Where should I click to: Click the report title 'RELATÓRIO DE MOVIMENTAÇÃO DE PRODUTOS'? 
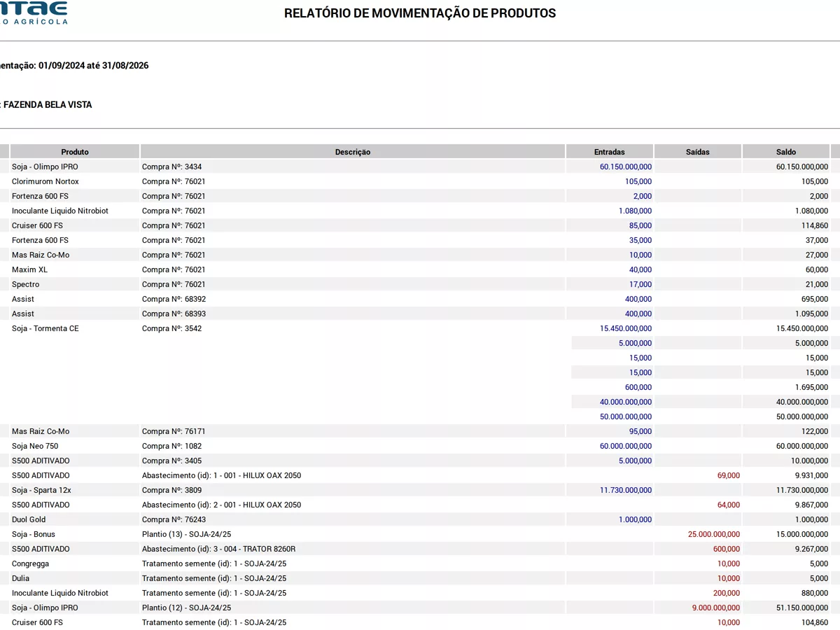(420, 13)
